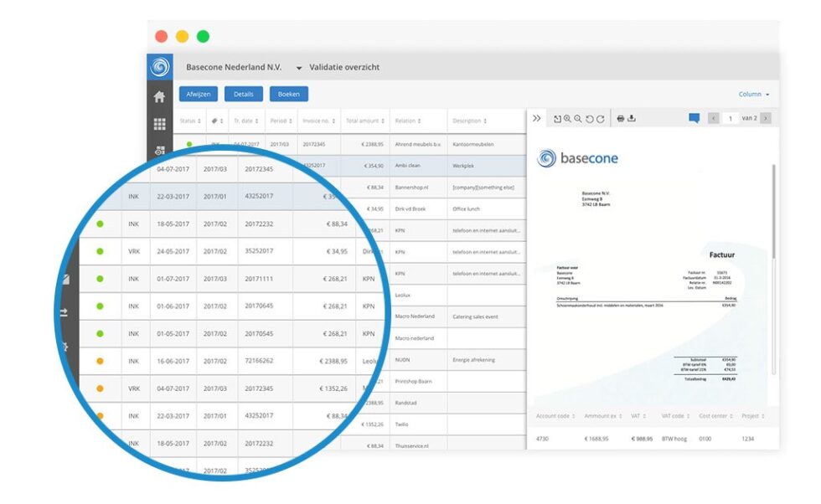This screenshot has height=504, width=821.
Task: Click the page number input field
Action: point(731,119)
